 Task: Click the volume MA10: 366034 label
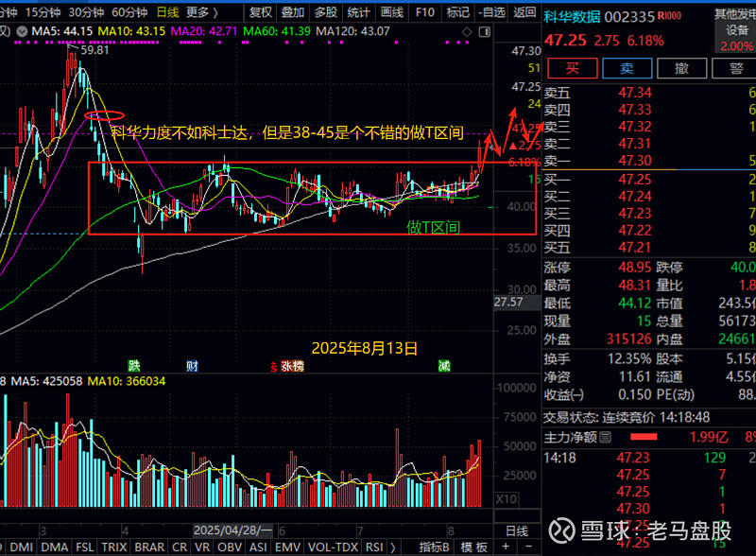pos(127,381)
